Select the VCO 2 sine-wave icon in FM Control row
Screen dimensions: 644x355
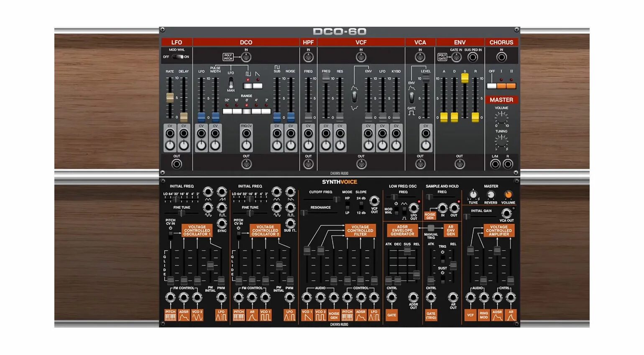tap(197, 315)
